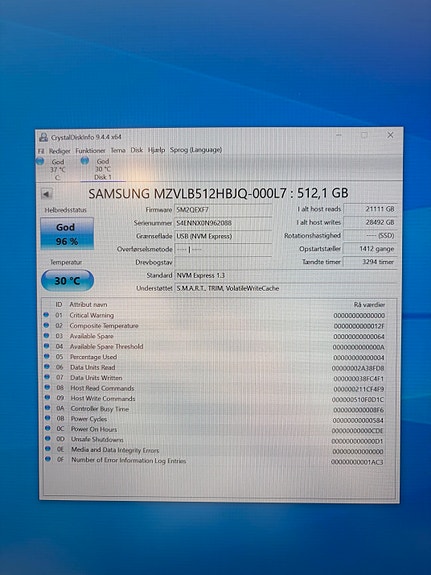Open the Funktioner menu
431x575 pixels.
click(90, 150)
